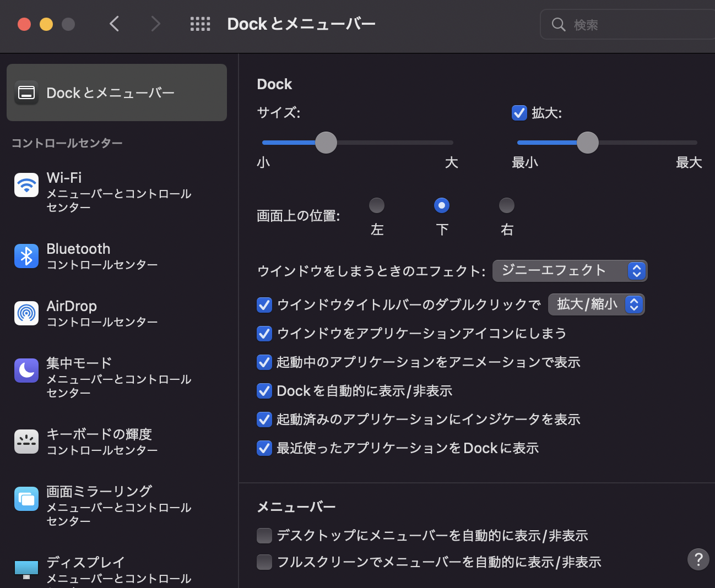Select 右 for Dock position
Viewport: 715px width, 588px height.
click(x=507, y=205)
